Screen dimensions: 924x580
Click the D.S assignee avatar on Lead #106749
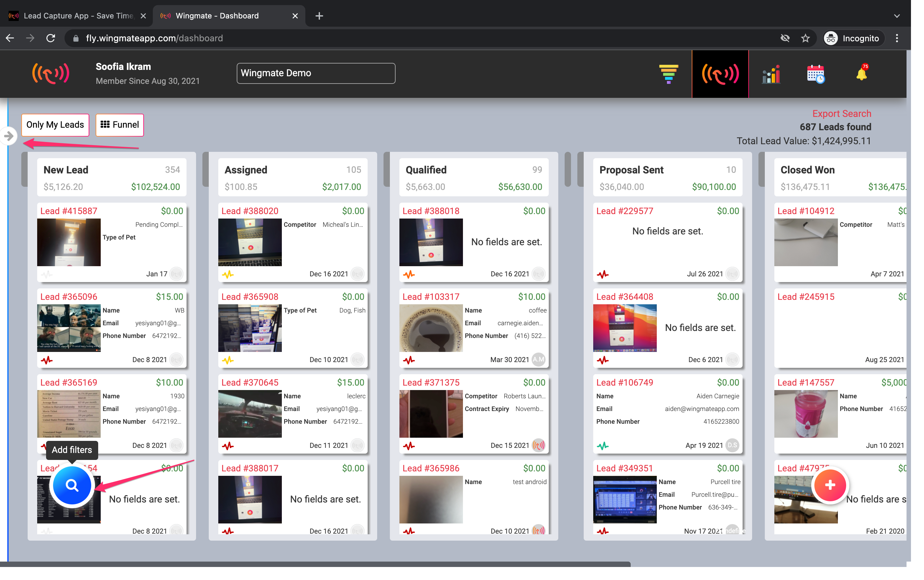click(x=732, y=445)
